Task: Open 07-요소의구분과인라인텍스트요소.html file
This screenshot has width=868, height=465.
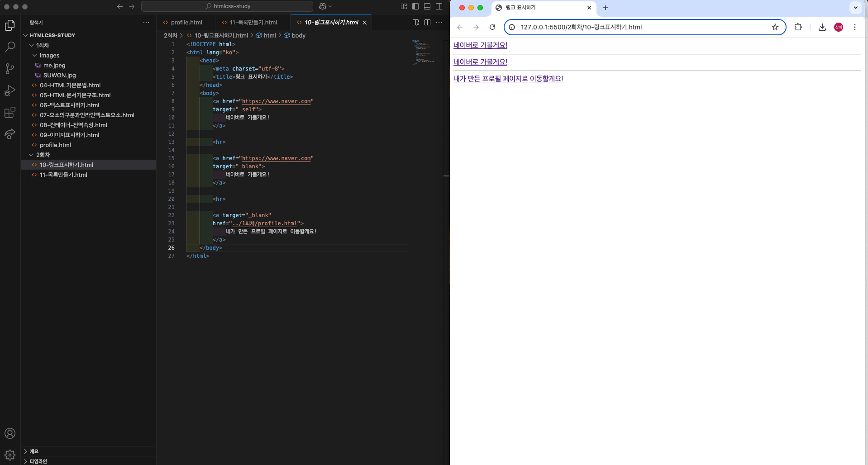Action: click(x=88, y=115)
